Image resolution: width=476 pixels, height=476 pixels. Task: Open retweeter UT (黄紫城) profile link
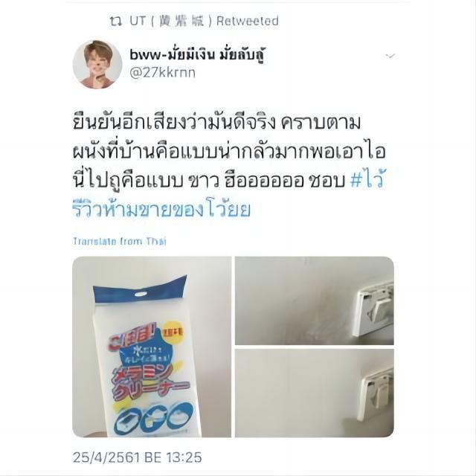pyautogui.click(x=170, y=21)
